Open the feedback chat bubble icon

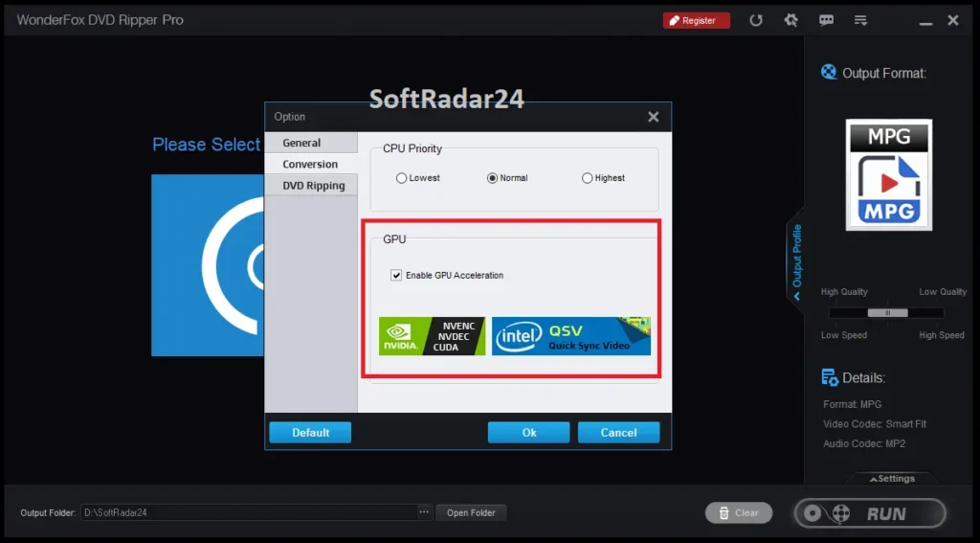(x=826, y=20)
